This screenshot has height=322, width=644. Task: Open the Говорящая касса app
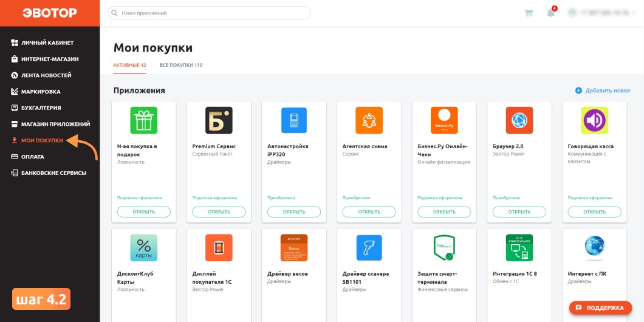[x=595, y=212]
